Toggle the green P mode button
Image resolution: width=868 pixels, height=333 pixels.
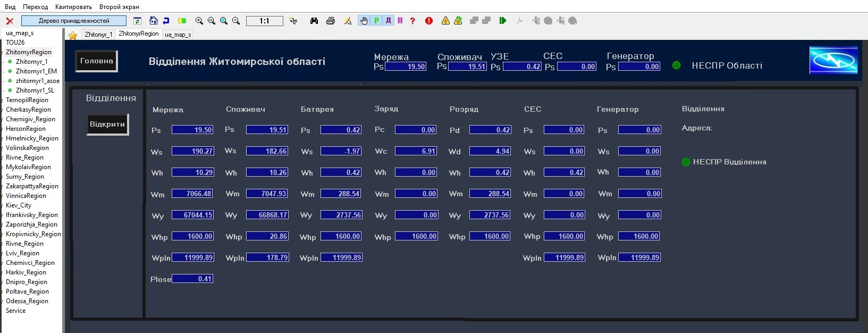click(x=376, y=21)
